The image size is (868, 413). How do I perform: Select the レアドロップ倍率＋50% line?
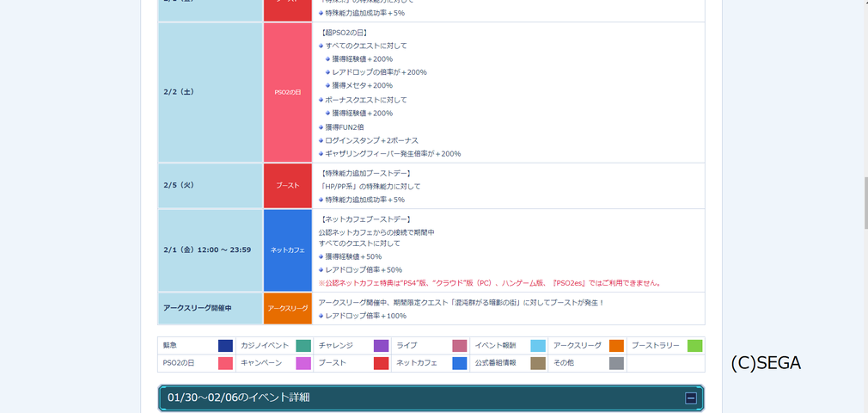coord(364,270)
